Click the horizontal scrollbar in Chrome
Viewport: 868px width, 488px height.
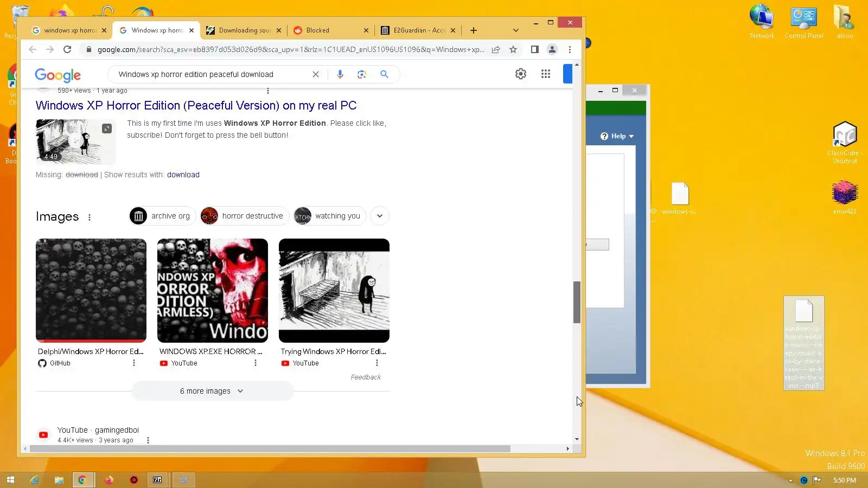(270, 449)
